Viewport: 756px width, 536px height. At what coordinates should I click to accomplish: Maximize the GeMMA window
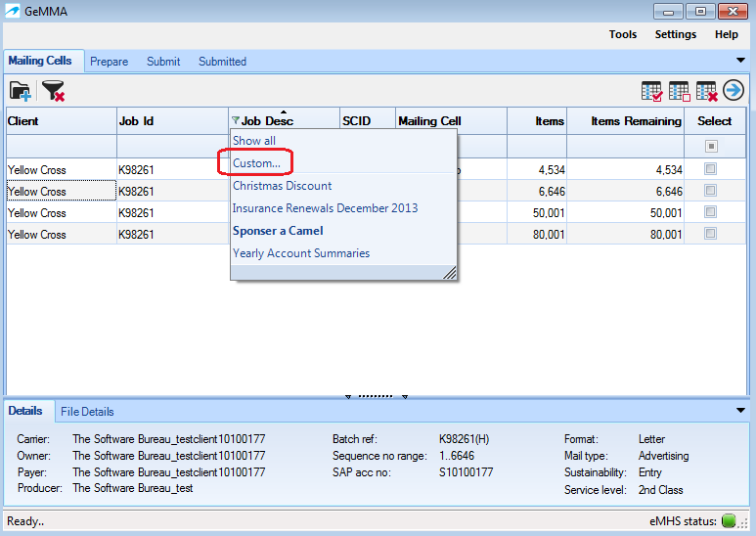point(700,11)
